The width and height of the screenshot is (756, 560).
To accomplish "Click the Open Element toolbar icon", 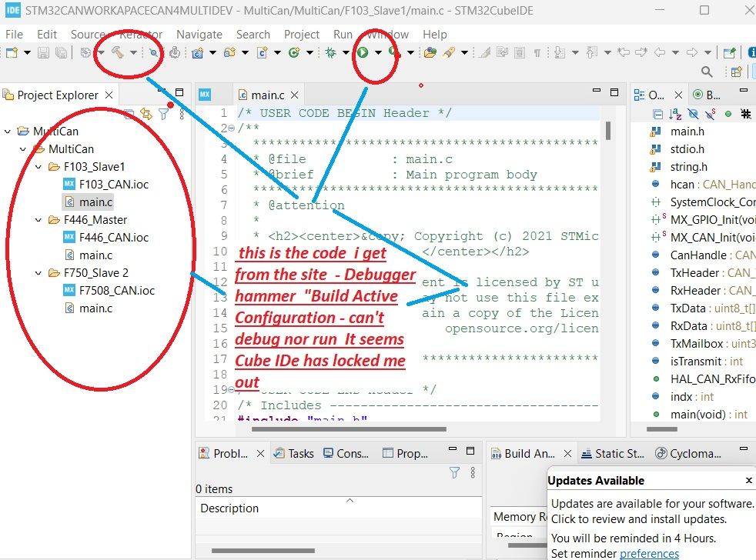I will click(x=430, y=52).
